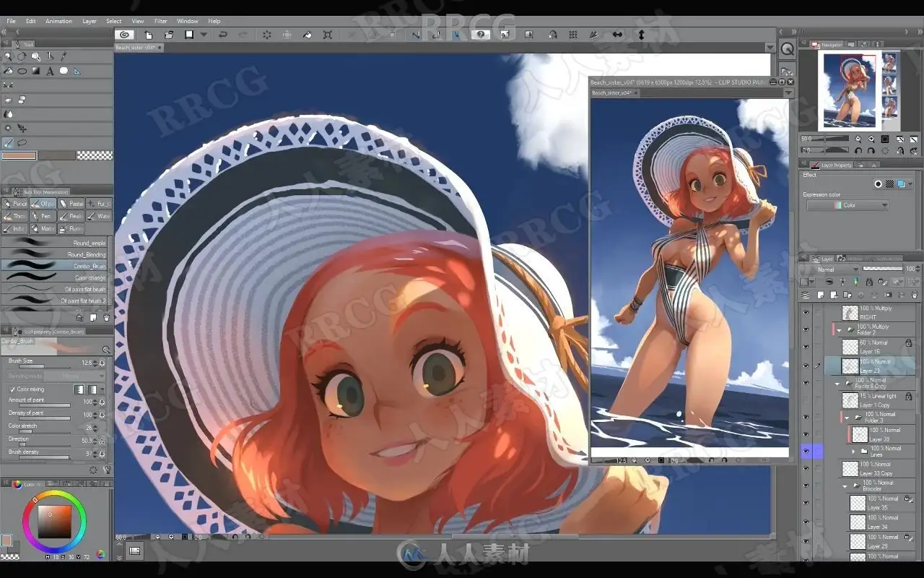Choose the Gradient tool
Screen dimensions: 924x578
pos(35,71)
